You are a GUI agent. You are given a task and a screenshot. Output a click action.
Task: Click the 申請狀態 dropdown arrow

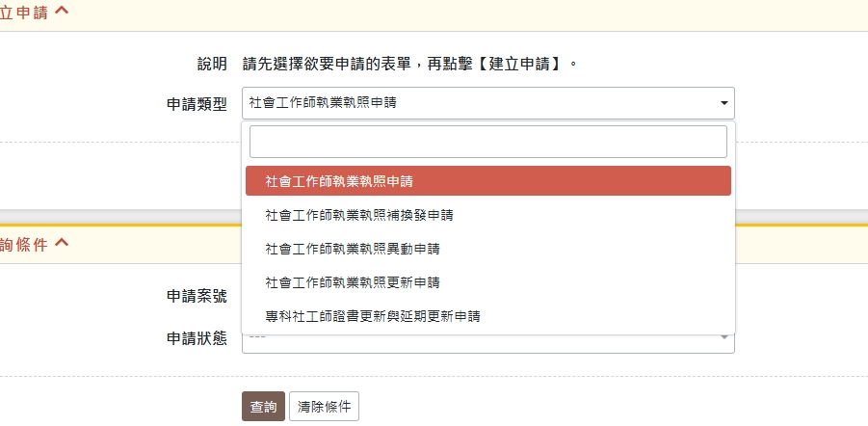723,336
